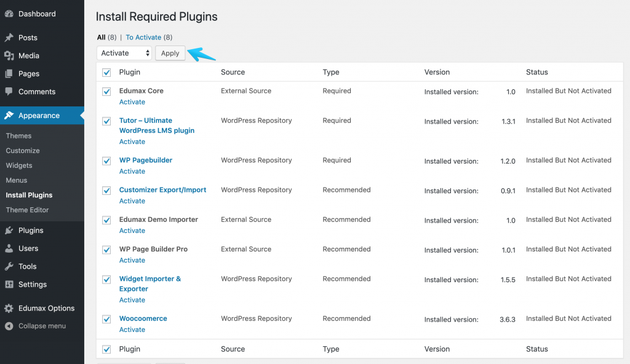Screen dimensions: 630x364
Task: Click the Pages icon in sidebar
Action: coord(9,74)
